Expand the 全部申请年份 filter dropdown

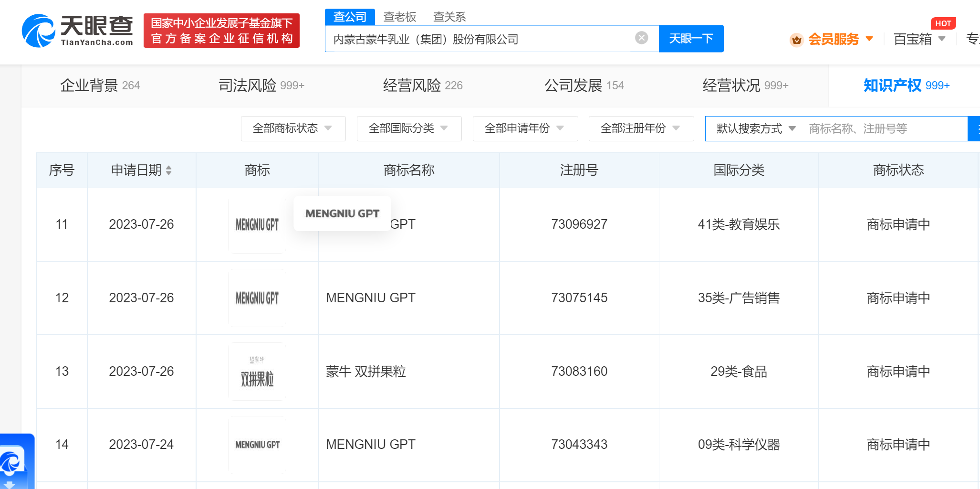pyautogui.click(x=525, y=128)
